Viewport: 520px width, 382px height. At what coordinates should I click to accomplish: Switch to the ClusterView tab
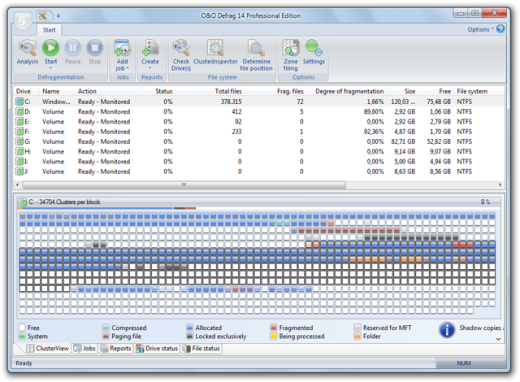click(x=48, y=348)
